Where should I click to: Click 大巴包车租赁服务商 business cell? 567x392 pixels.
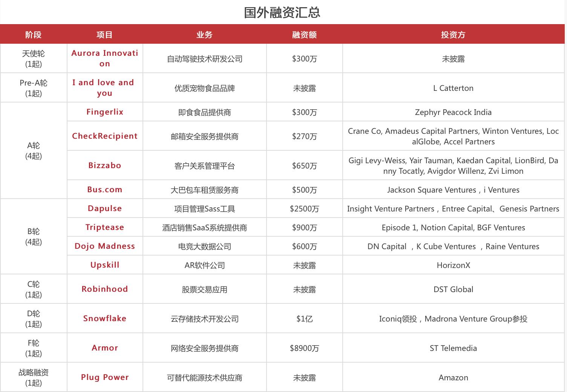pos(205,190)
